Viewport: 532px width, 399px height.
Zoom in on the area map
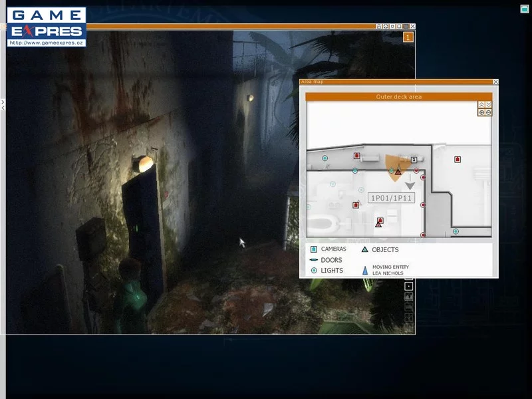click(x=481, y=112)
